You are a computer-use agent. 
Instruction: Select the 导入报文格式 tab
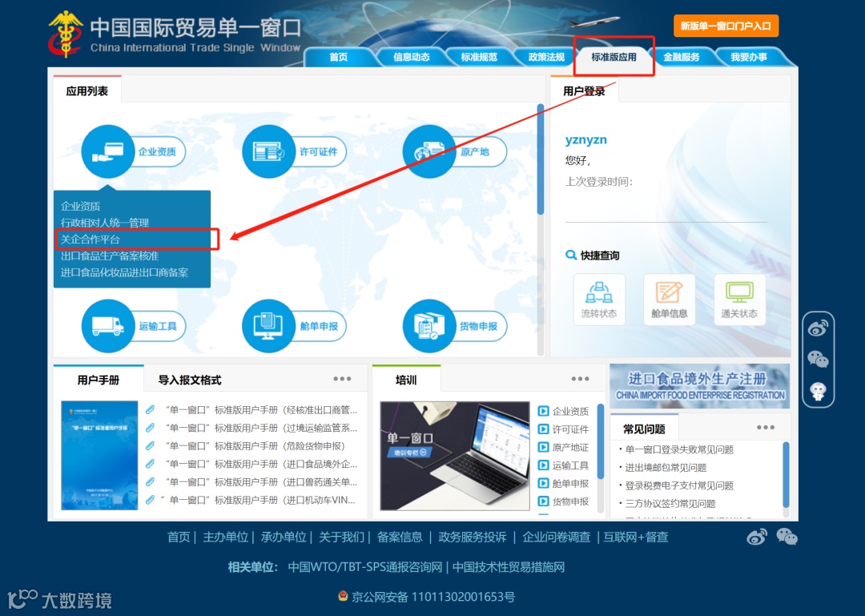coord(190,380)
